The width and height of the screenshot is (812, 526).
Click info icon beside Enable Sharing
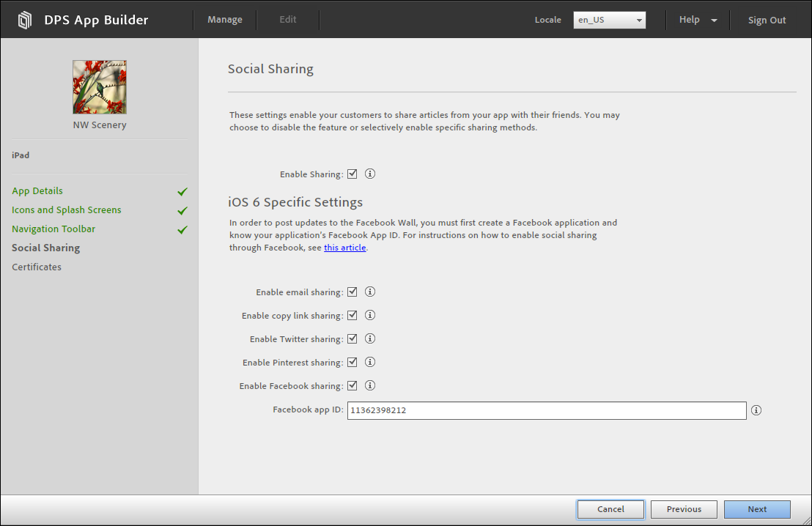tap(370, 174)
